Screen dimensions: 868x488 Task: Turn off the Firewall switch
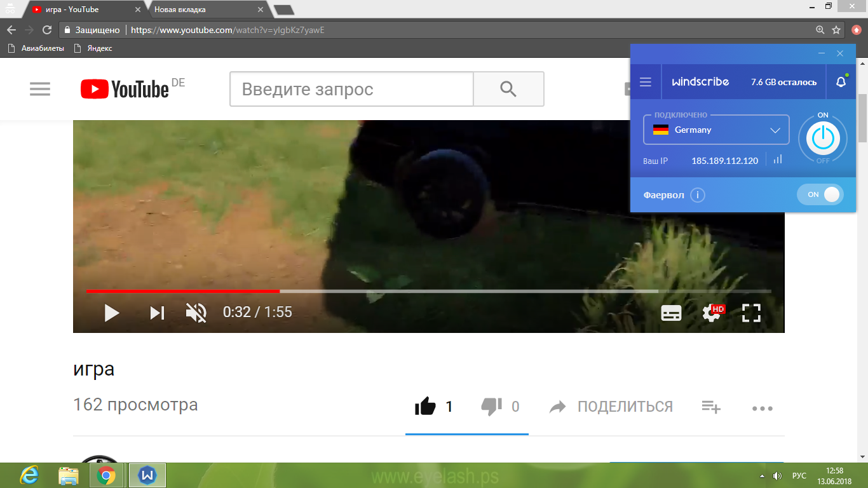point(820,195)
